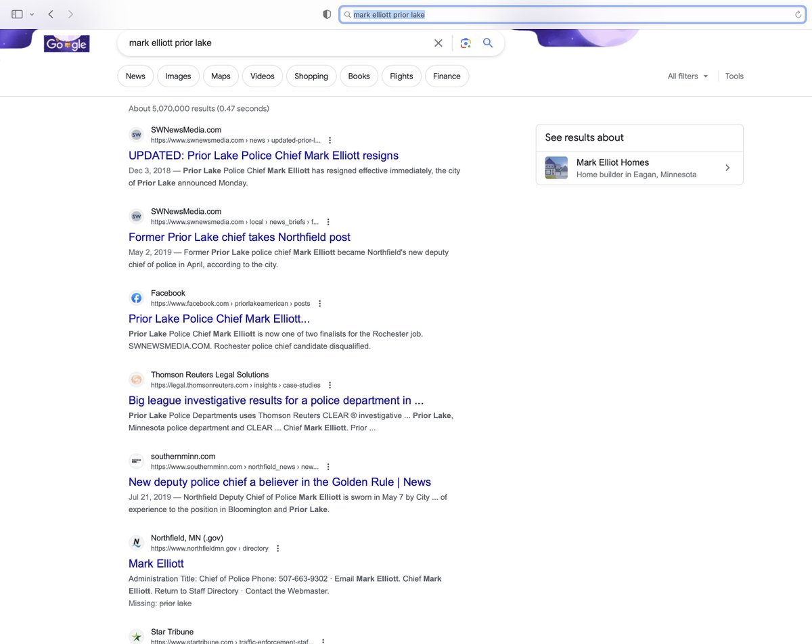Focus the Safari address bar field
Screen dimensions: 812x644
click(x=572, y=14)
